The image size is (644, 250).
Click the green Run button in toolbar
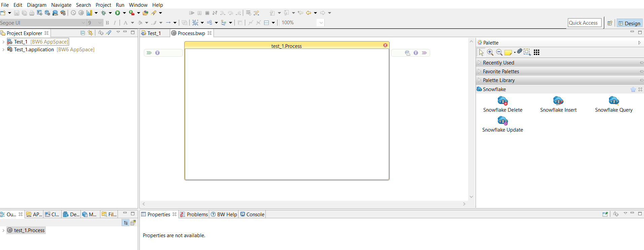118,13
